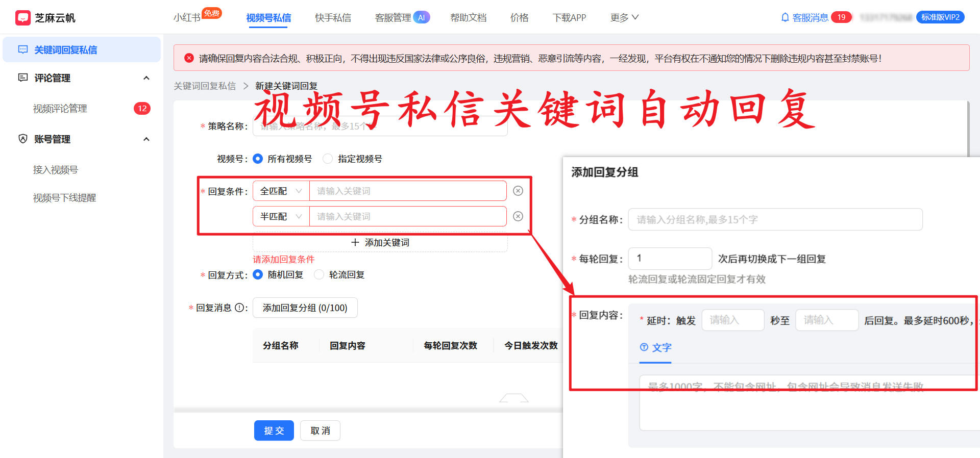Click the 标准版VIP2 badge
Screen dimensions: 980x458
[940, 17]
